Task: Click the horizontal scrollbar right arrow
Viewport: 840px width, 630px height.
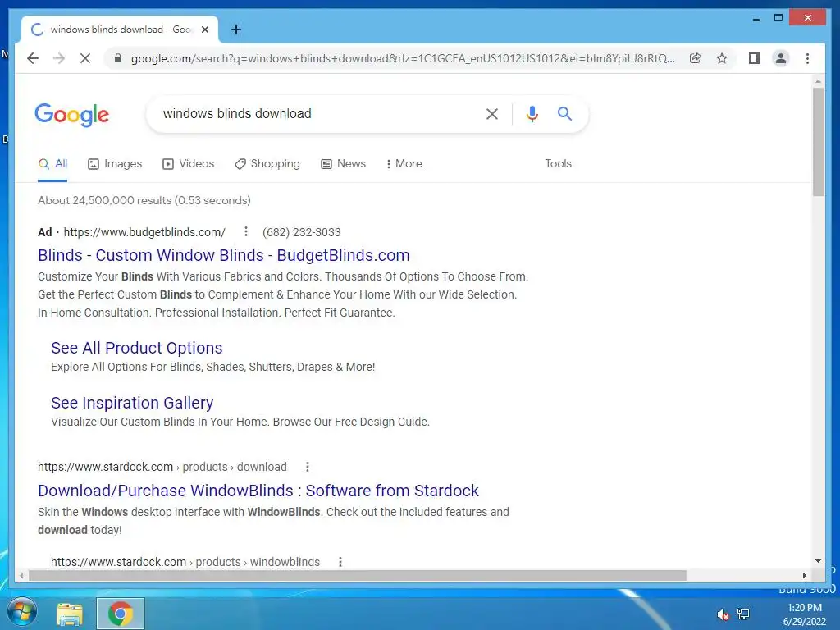Action: point(804,575)
